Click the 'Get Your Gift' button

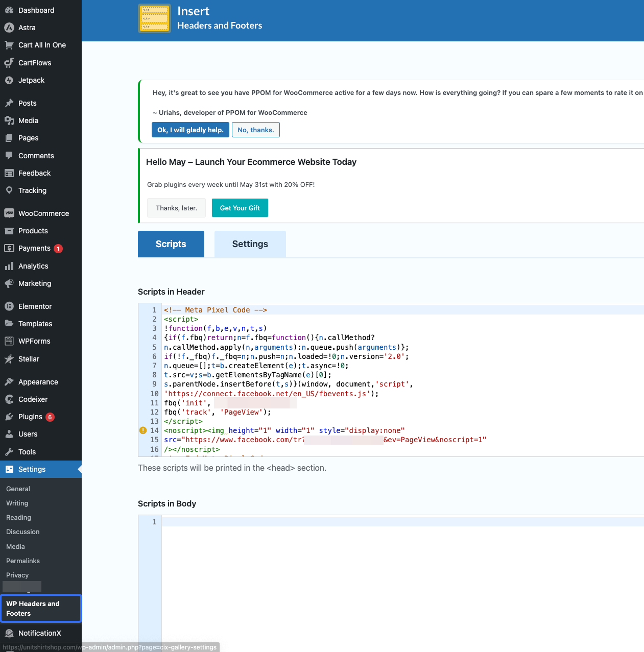tap(240, 208)
